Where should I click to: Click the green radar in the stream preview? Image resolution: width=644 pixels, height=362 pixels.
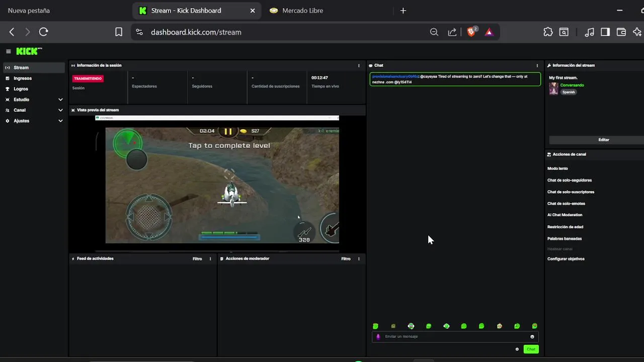(x=127, y=143)
